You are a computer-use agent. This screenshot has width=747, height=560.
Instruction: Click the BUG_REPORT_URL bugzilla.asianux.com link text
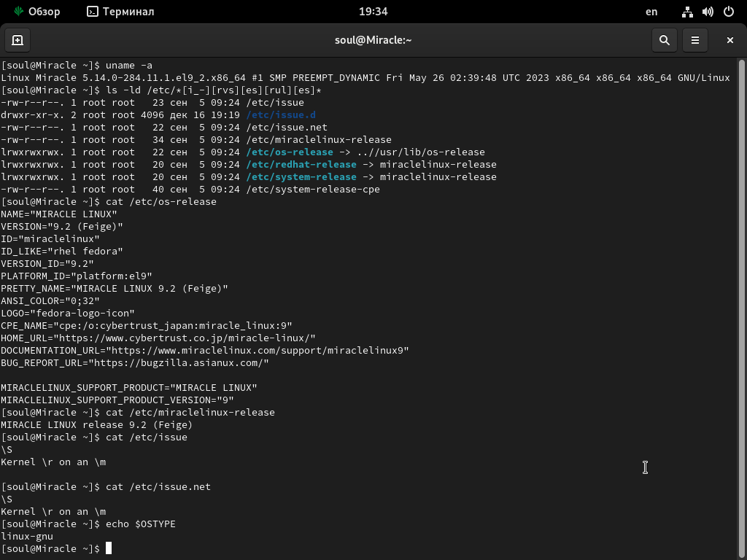179,362
